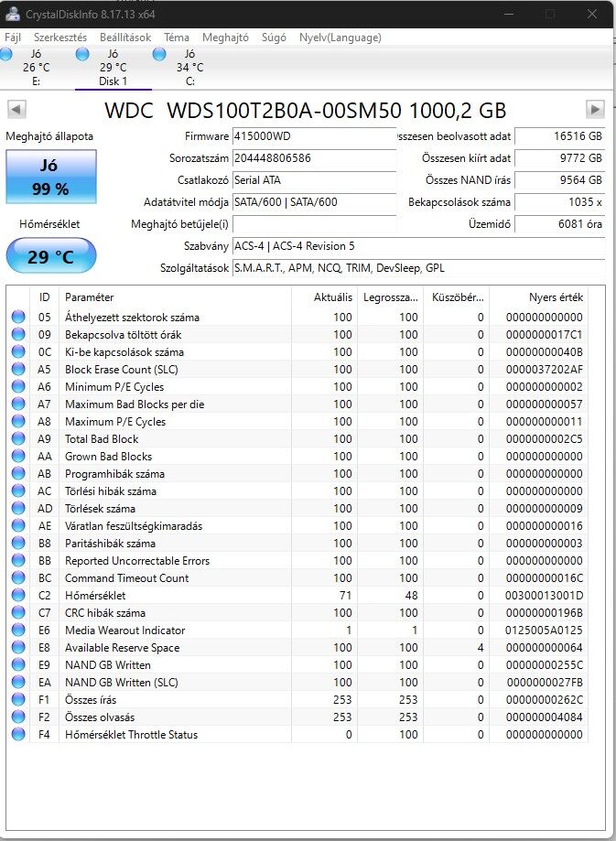This screenshot has height=841, width=616.
Task: Click status icon for Bekapcsolva töltött órák
Action: 18,335
